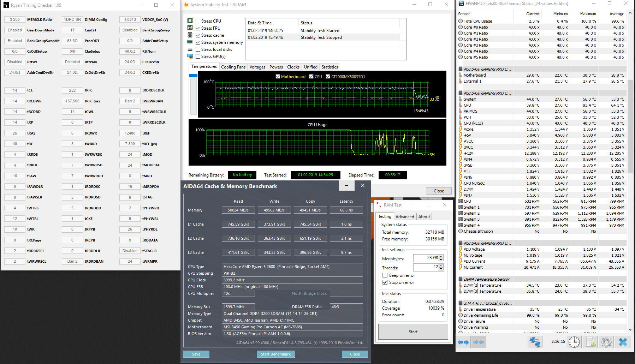The image size is (635, 364).
Task: Uncheck Stop on error in RAM Test
Action: coord(385,282)
